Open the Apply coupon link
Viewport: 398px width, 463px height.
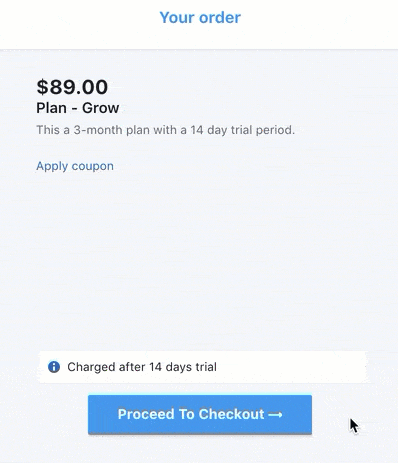(x=75, y=166)
